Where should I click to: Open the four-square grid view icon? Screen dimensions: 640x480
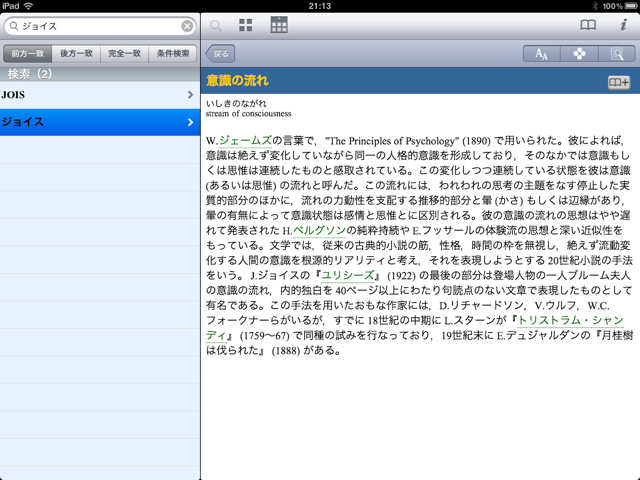point(245,25)
